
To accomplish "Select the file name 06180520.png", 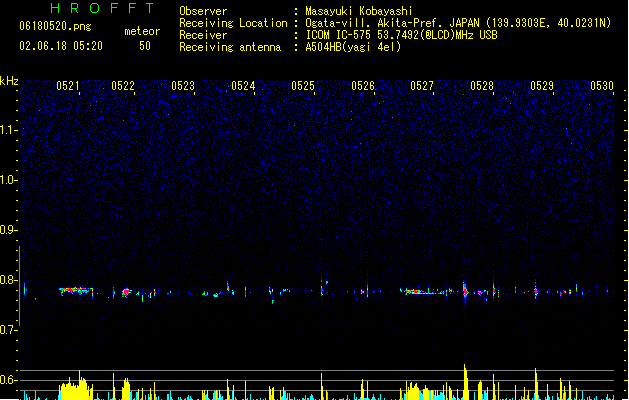I will point(55,26).
